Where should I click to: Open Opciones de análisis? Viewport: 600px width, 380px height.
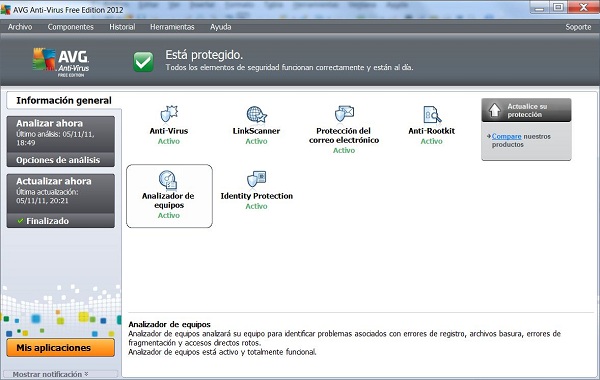[60, 160]
